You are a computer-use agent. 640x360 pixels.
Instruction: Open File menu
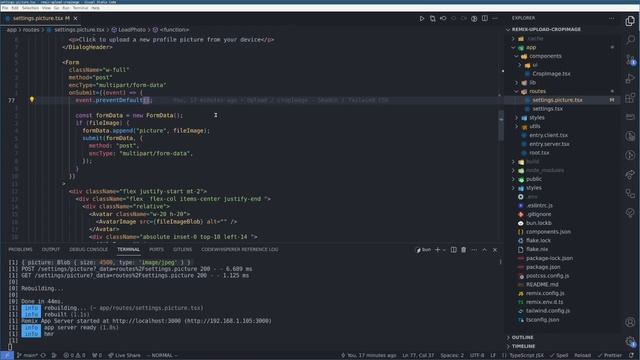(x=5, y=8)
